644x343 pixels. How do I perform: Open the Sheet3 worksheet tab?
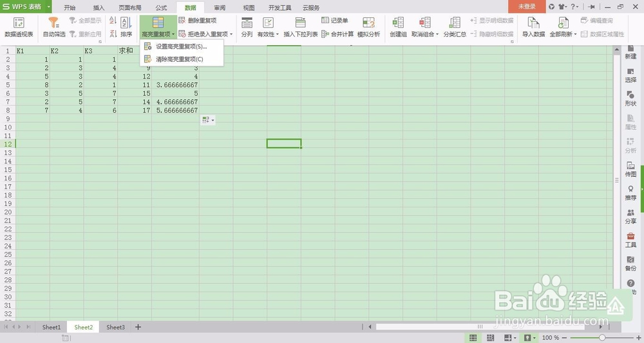click(115, 327)
